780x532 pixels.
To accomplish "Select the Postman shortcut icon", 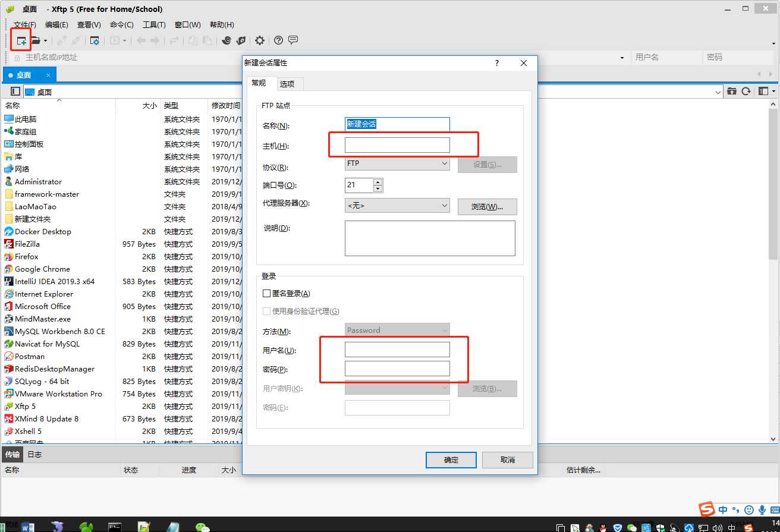I will pos(9,357).
